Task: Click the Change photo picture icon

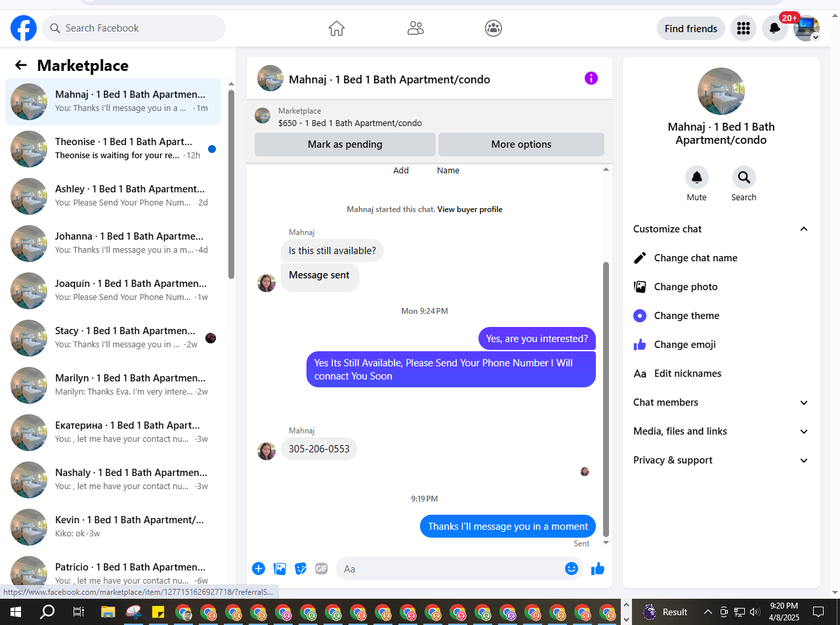Action: click(x=640, y=287)
